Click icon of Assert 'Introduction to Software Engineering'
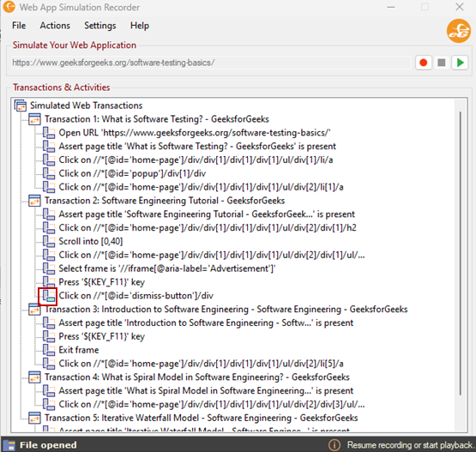This screenshot has width=476, height=452. (x=49, y=323)
